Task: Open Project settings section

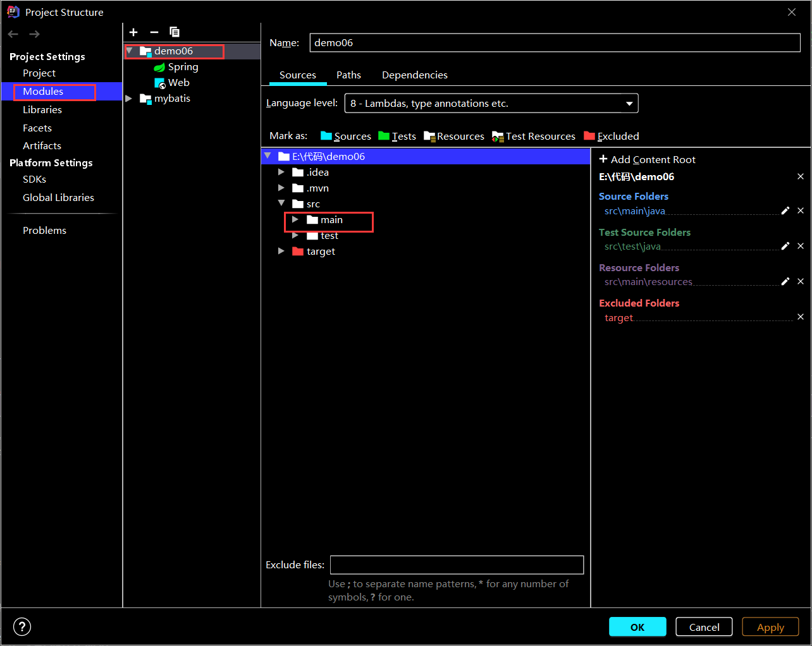Action: click(39, 73)
